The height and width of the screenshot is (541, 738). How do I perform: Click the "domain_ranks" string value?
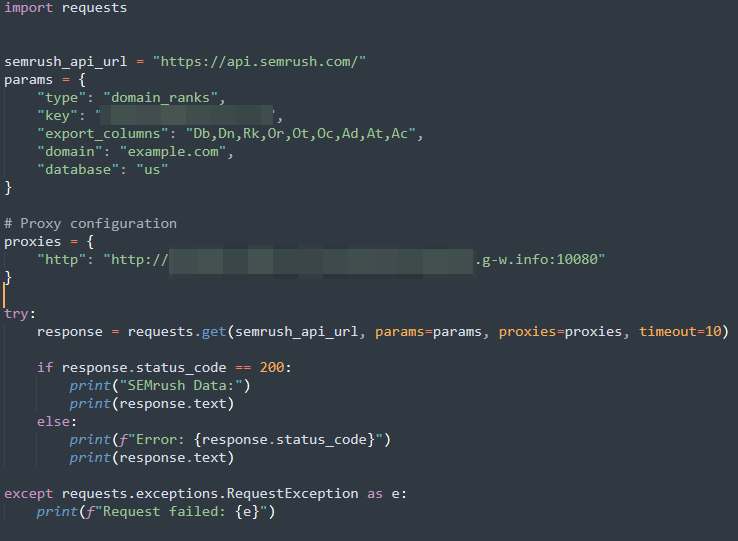(x=160, y=97)
